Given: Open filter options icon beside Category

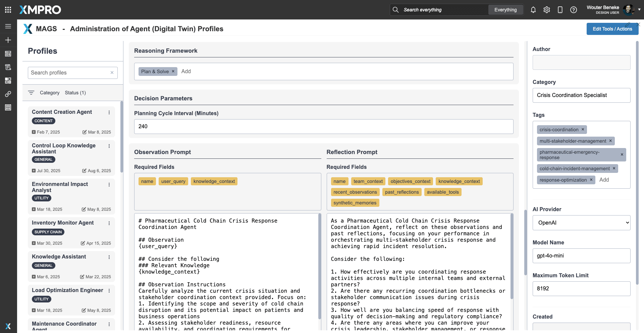Looking at the screenshot, I should point(31,93).
